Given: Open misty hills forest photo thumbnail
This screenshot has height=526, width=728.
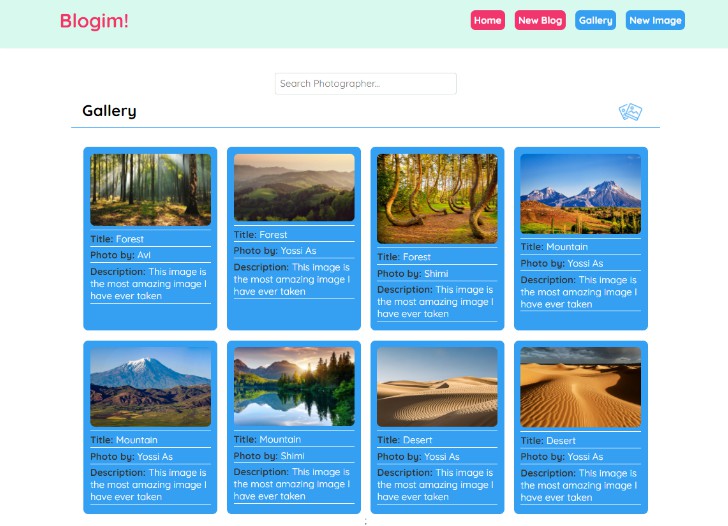Looking at the screenshot, I should coord(294,187).
